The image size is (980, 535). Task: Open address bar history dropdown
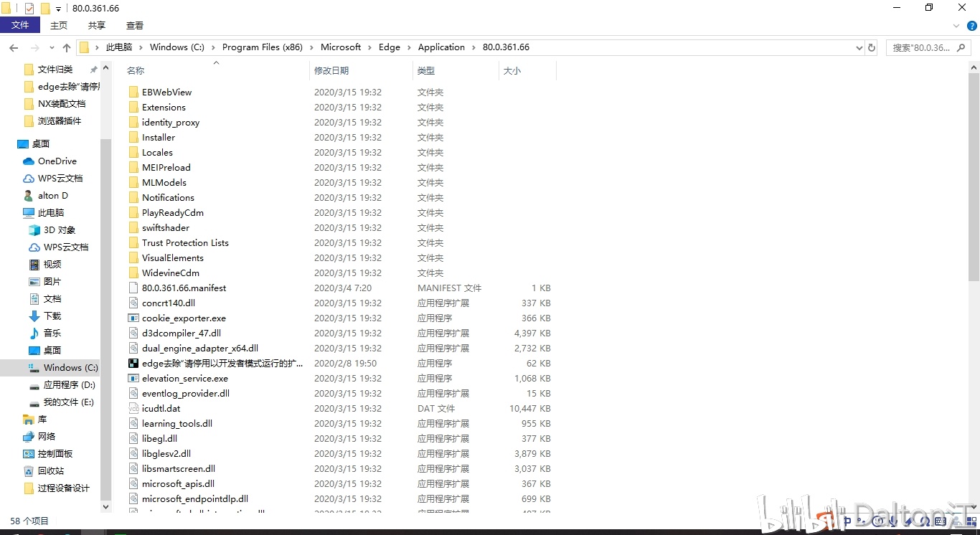pyautogui.click(x=859, y=47)
